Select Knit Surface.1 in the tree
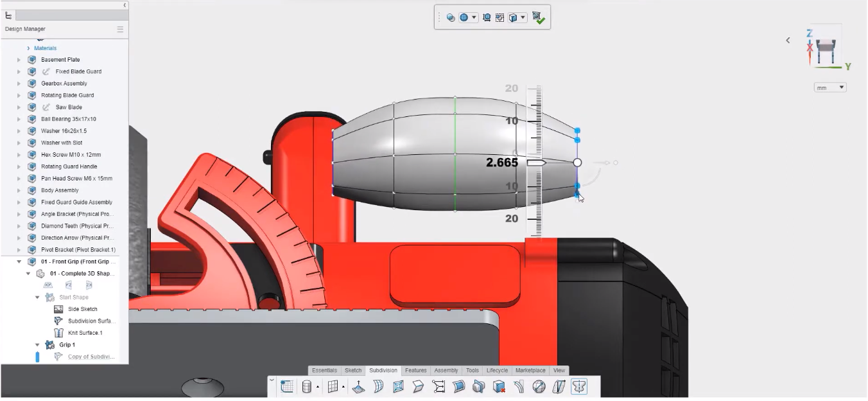 85,333
